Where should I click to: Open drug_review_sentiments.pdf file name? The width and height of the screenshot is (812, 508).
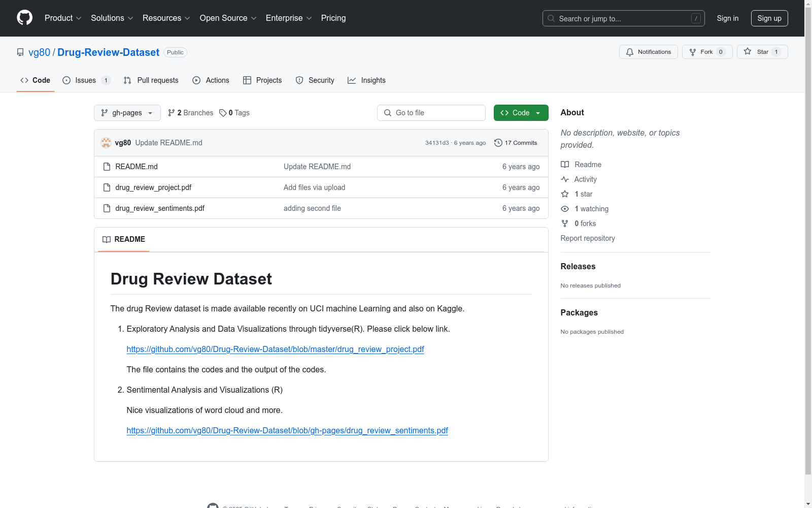[160, 208]
